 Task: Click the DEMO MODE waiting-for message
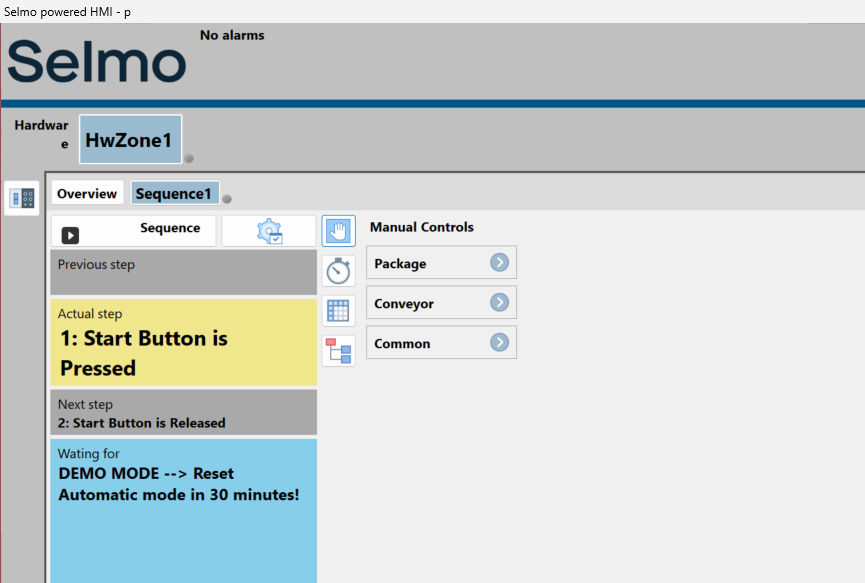(x=179, y=484)
